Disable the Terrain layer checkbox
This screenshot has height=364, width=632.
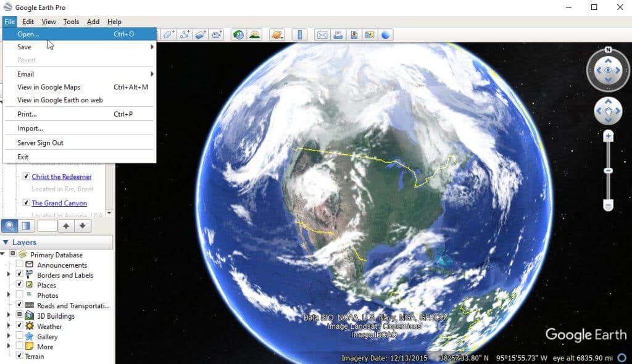[x=20, y=356]
